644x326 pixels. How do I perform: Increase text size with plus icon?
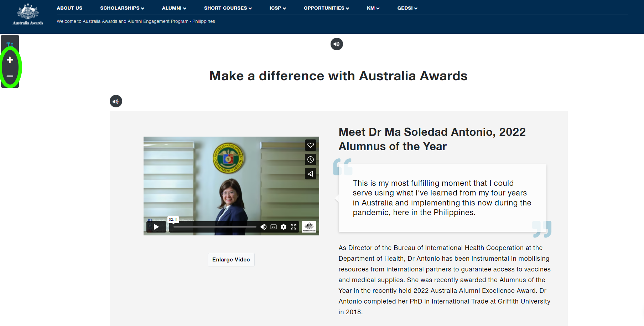click(10, 60)
